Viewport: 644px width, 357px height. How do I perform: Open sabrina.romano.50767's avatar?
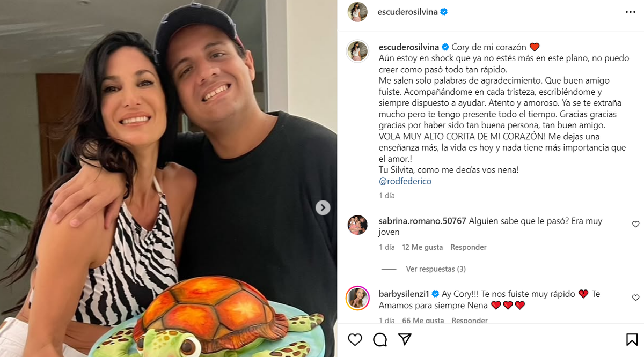pyautogui.click(x=357, y=225)
